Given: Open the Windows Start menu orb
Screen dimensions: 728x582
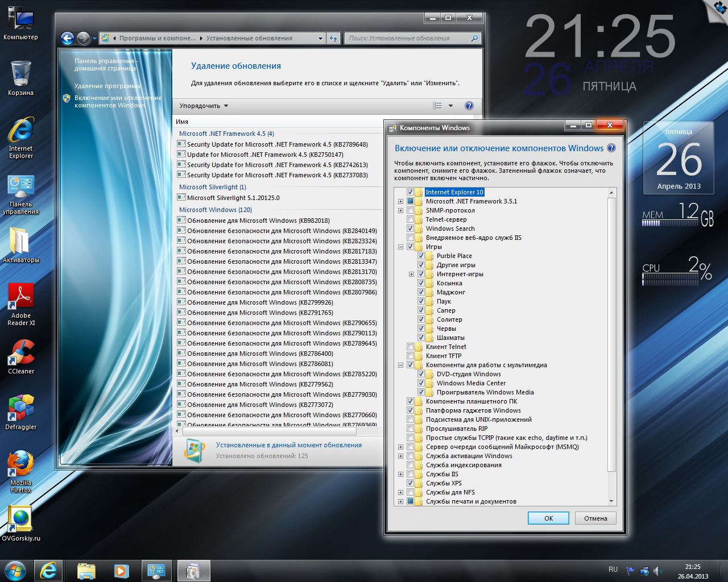Looking at the screenshot, I should point(15,570).
